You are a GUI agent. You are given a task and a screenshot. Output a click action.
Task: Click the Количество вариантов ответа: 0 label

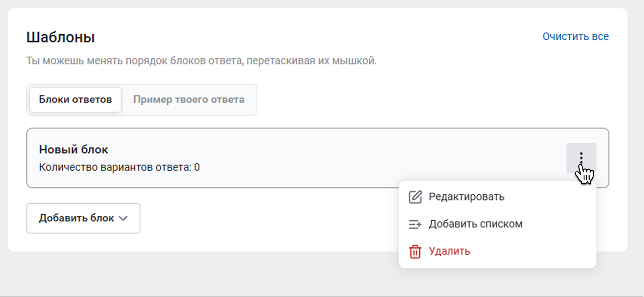[x=119, y=167]
